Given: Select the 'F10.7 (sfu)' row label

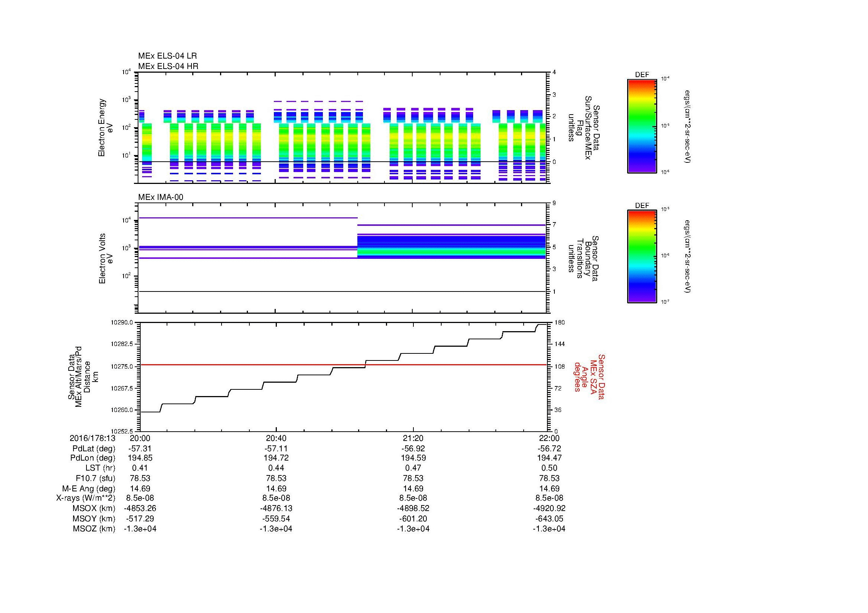Looking at the screenshot, I should pos(96,478).
